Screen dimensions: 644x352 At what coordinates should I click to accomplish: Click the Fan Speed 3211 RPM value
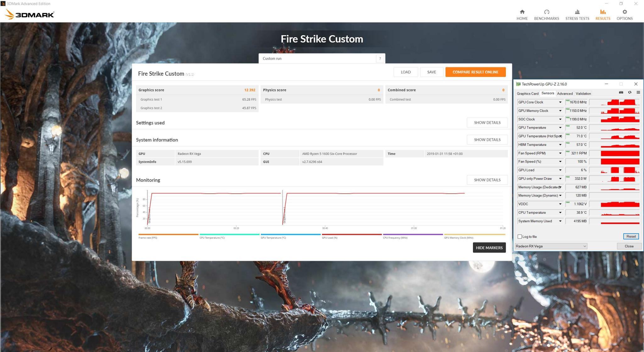pos(576,153)
